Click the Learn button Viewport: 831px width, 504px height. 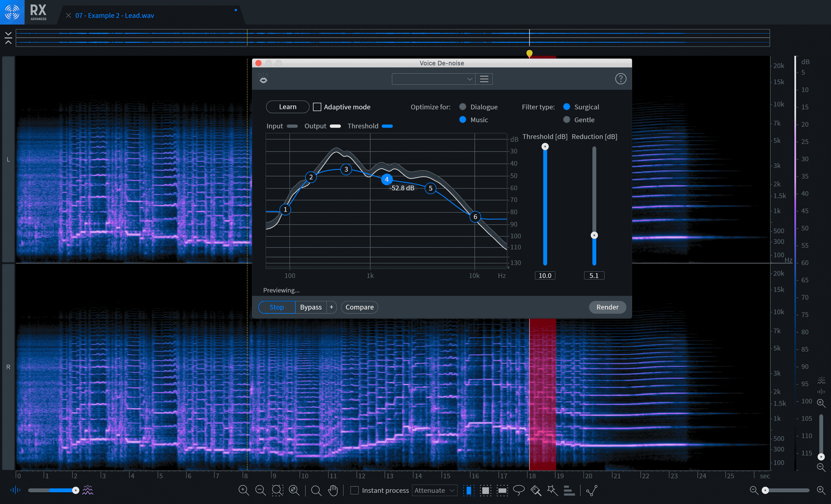click(x=288, y=107)
